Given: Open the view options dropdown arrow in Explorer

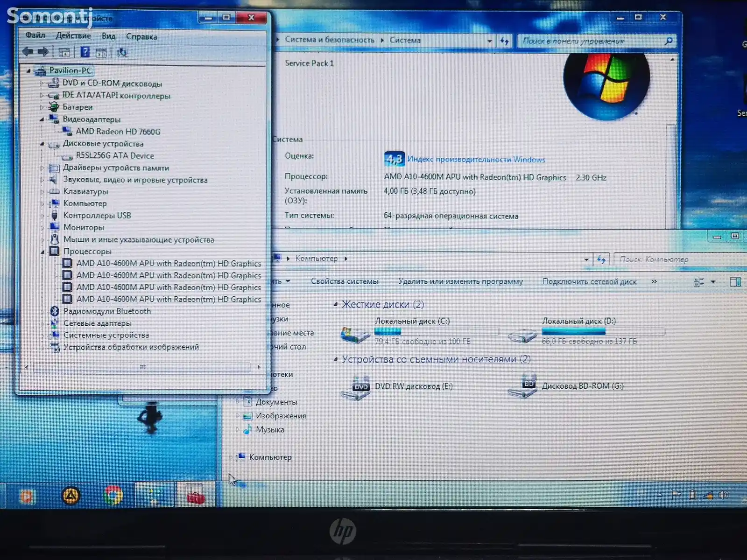Looking at the screenshot, I should pyautogui.click(x=713, y=282).
